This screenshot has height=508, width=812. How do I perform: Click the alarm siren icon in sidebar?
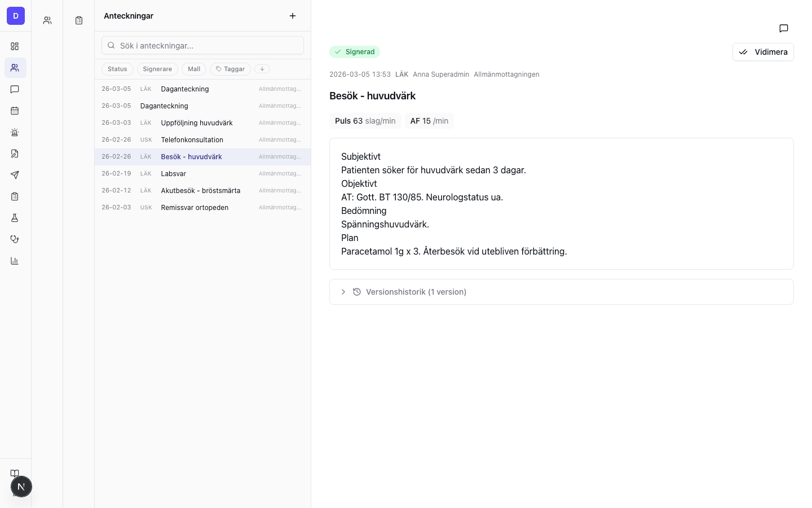click(x=15, y=132)
